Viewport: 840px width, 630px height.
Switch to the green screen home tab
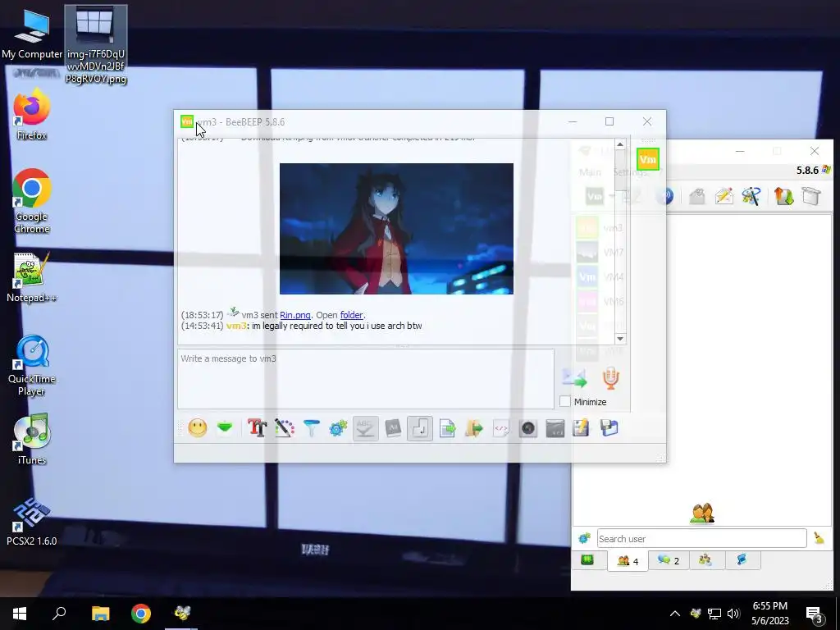tap(587, 560)
